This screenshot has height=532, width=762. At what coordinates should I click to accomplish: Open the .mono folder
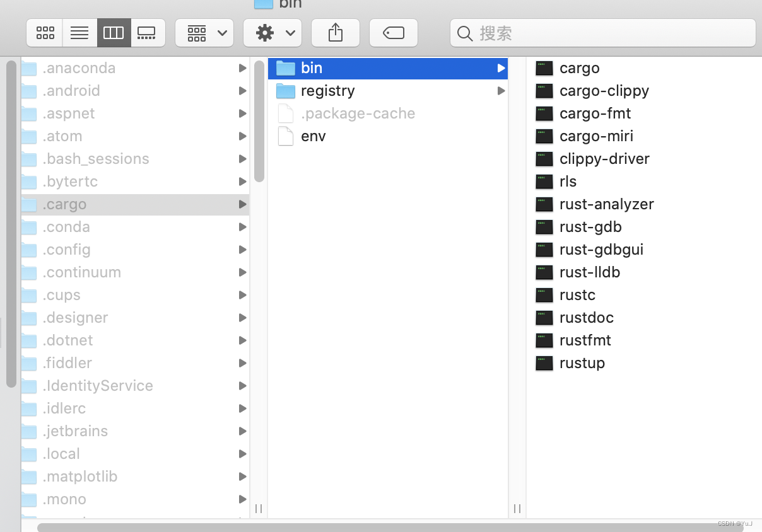pyautogui.click(x=135, y=499)
